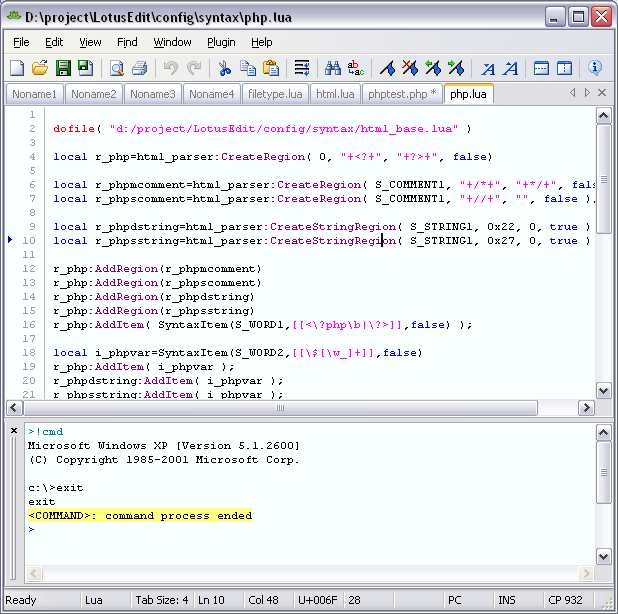Close the output pane with its X
The image size is (618, 614).
[14, 430]
